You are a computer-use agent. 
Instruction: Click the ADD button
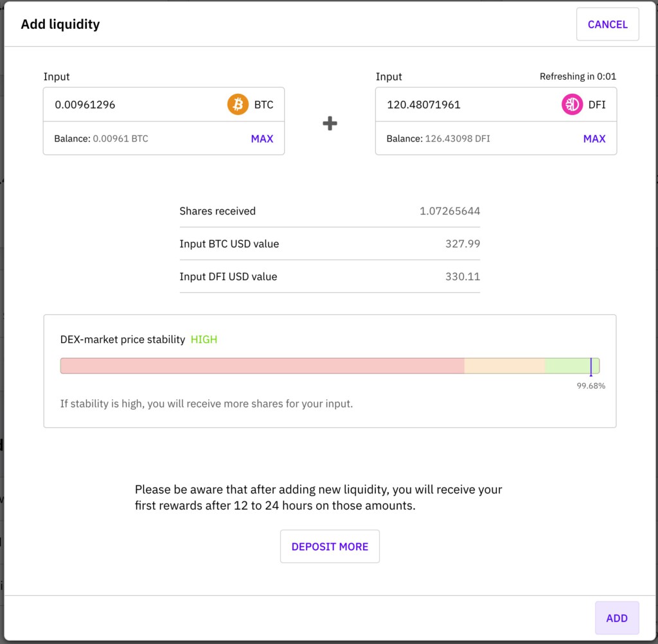pos(616,618)
